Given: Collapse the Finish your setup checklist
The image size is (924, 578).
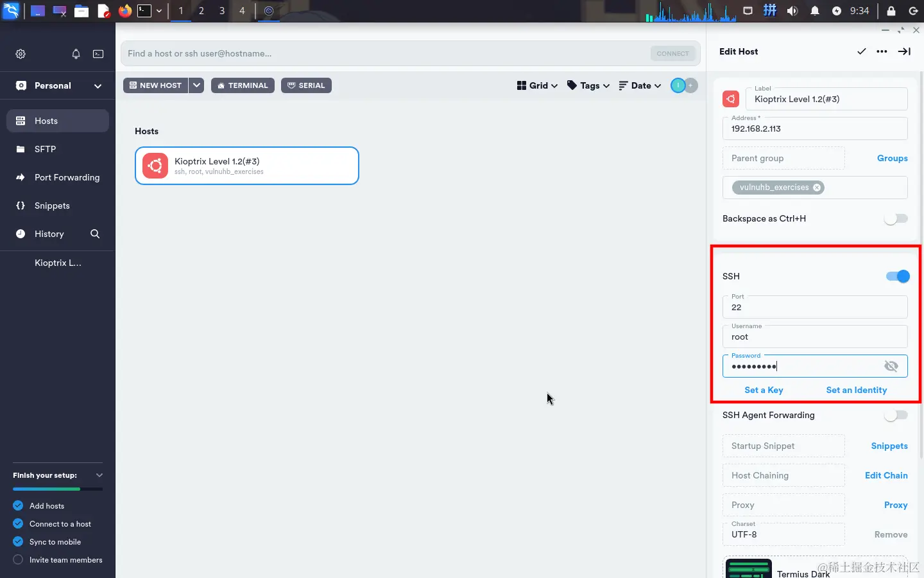Looking at the screenshot, I should point(99,475).
